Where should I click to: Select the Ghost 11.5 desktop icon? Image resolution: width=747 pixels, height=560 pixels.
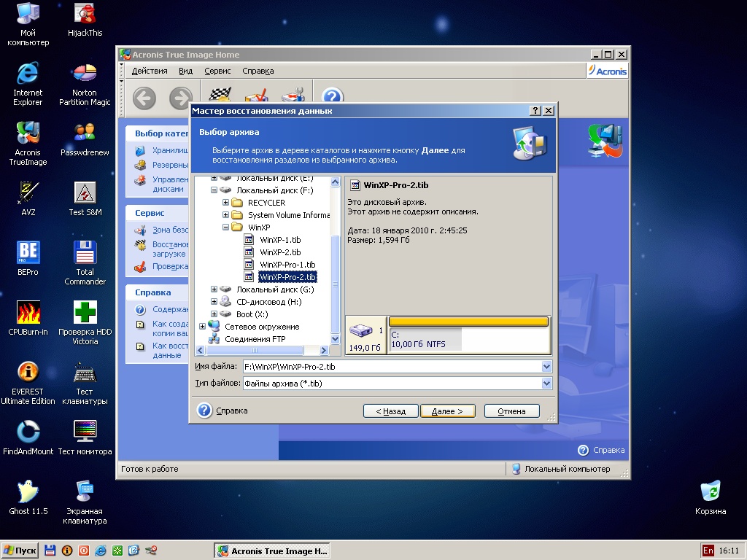[28, 498]
